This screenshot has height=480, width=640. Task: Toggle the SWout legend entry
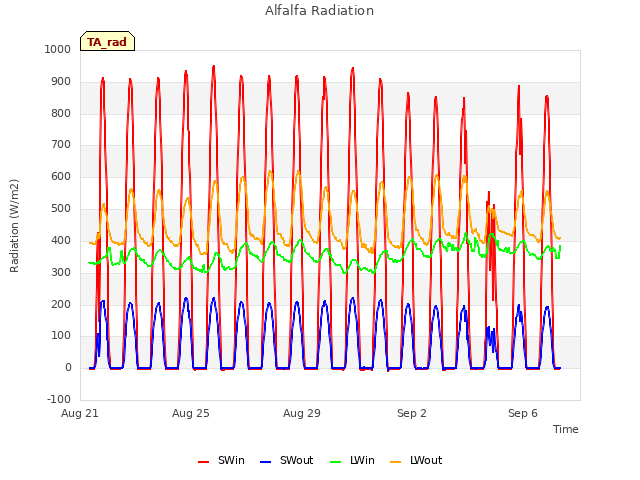[286, 460]
